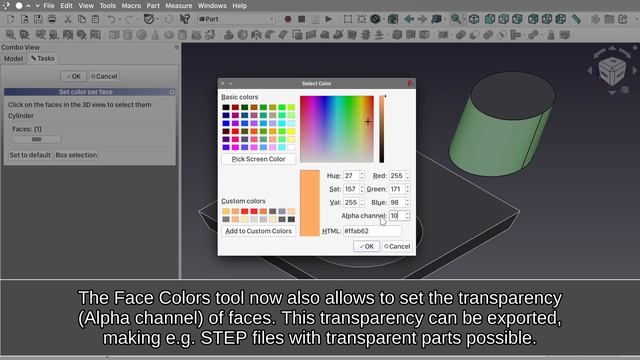
Task: Click the Save document icon
Action: pyautogui.click(x=38, y=19)
